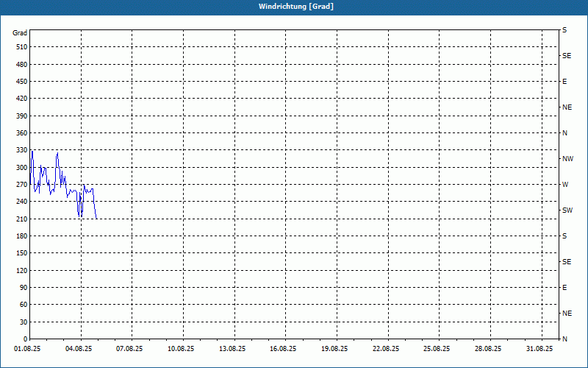588x368 pixels.
Task: Click the 'Grad' y-axis unit label
Action: pos(20,33)
